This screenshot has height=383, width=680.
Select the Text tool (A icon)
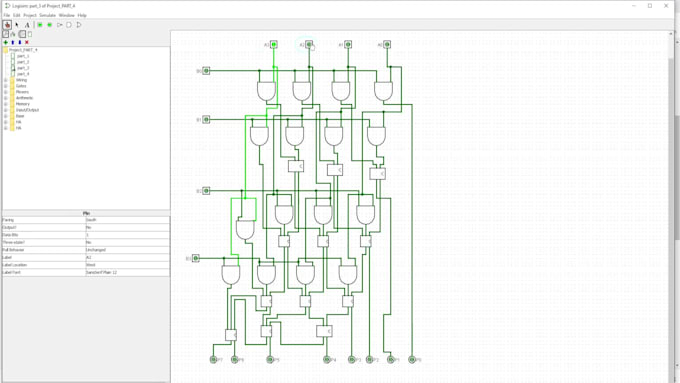click(x=27, y=25)
